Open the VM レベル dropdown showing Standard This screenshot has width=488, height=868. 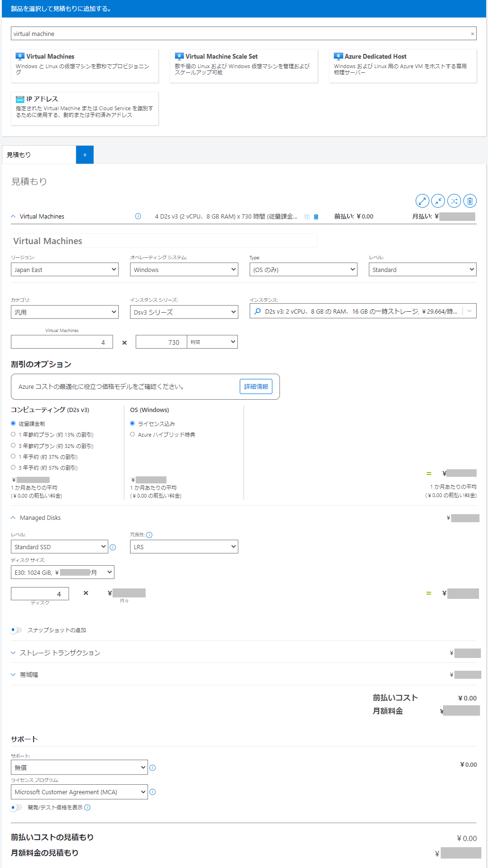(x=423, y=270)
